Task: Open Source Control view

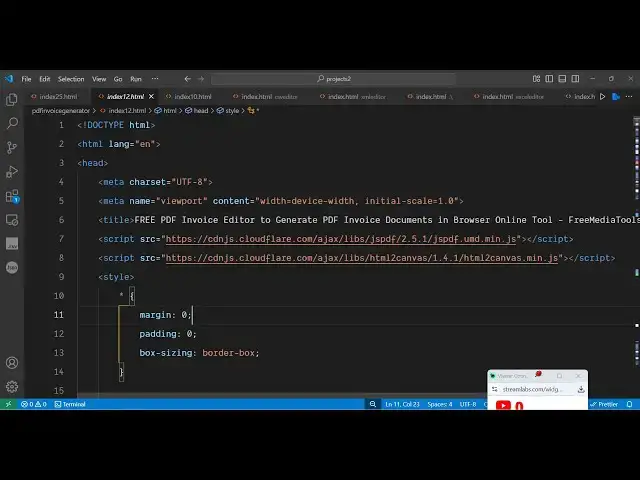Action: pos(12,147)
